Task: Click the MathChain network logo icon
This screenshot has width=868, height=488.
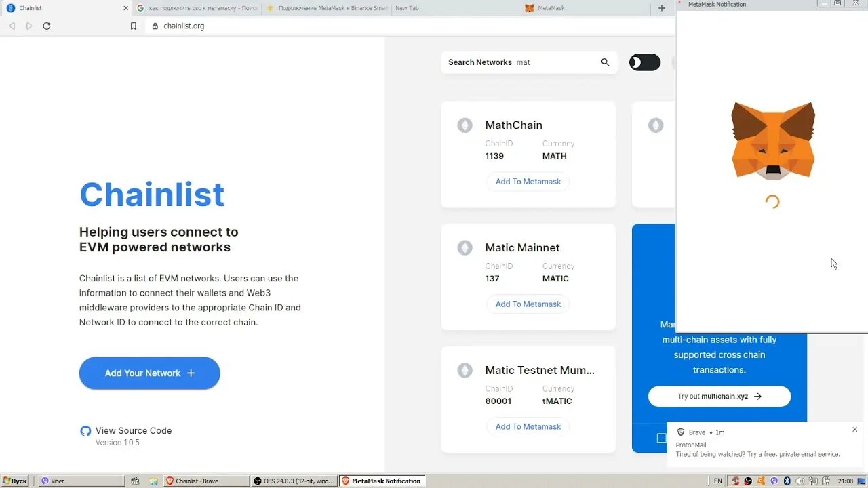Action: point(465,125)
